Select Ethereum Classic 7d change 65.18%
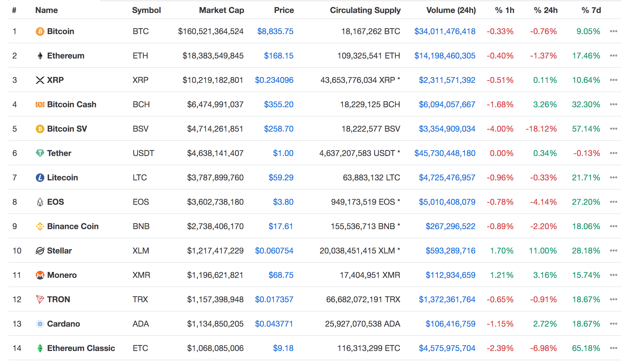This screenshot has height=364, width=638. click(x=586, y=348)
